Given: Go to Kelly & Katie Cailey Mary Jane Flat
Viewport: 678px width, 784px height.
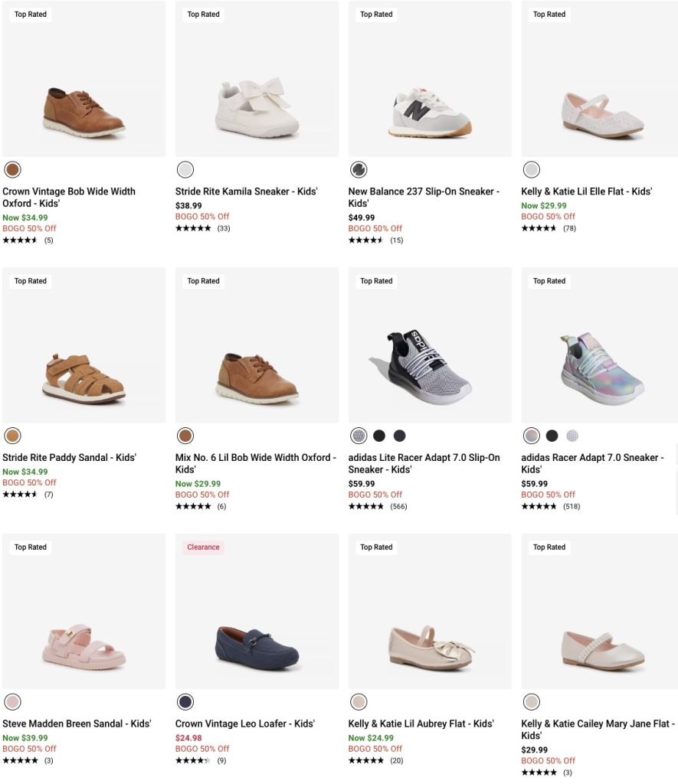Looking at the screenshot, I should pyautogui.click(x=598, y=729).
